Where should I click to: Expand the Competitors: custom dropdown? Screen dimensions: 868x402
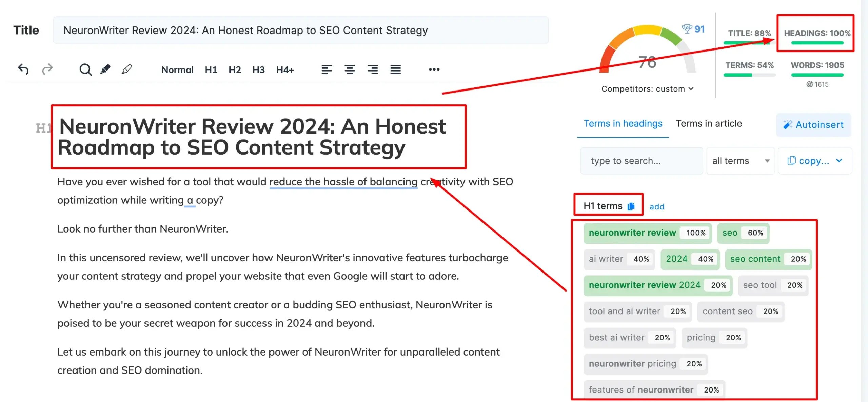click(647, 89)
